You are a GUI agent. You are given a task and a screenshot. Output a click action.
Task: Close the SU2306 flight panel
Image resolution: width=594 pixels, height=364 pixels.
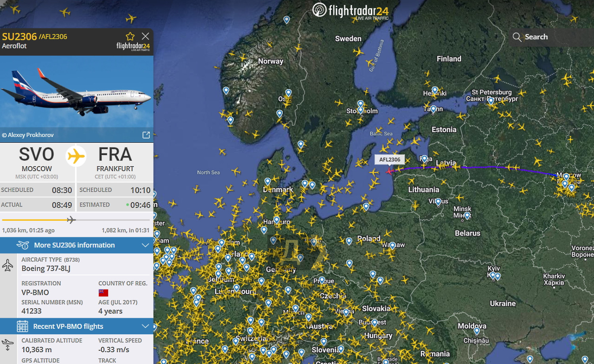(145, 36)
